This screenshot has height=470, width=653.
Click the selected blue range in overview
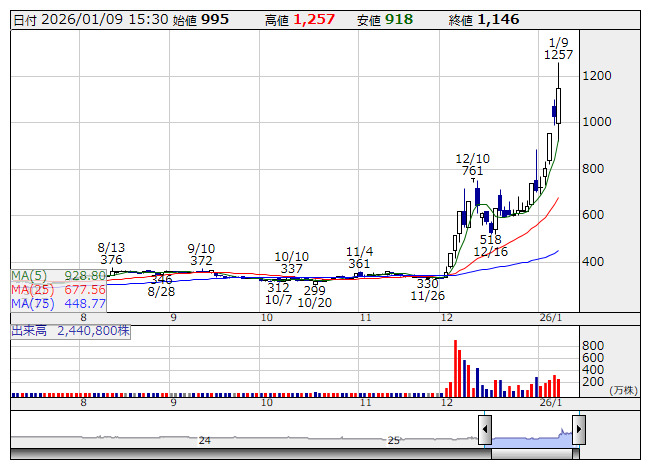(531, 436)
